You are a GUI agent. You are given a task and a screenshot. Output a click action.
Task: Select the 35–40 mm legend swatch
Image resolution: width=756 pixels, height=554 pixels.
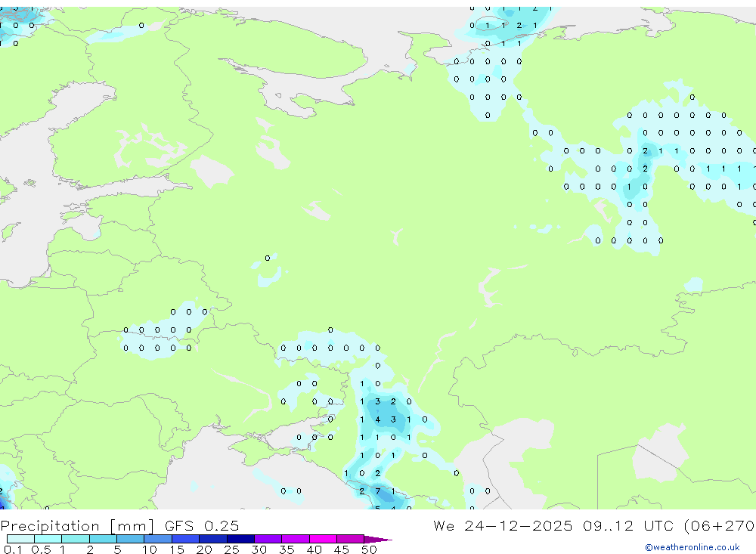[x=296, y=539]
